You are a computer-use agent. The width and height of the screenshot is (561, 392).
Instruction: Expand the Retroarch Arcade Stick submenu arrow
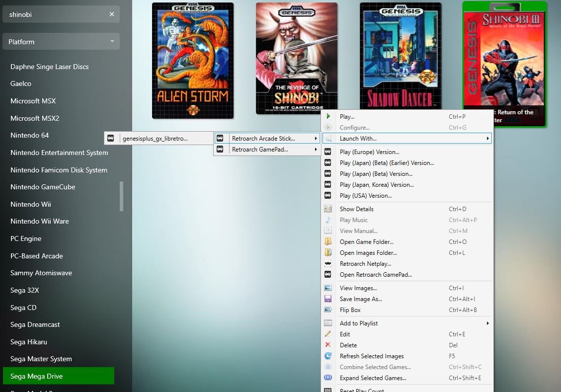[316, 139]
